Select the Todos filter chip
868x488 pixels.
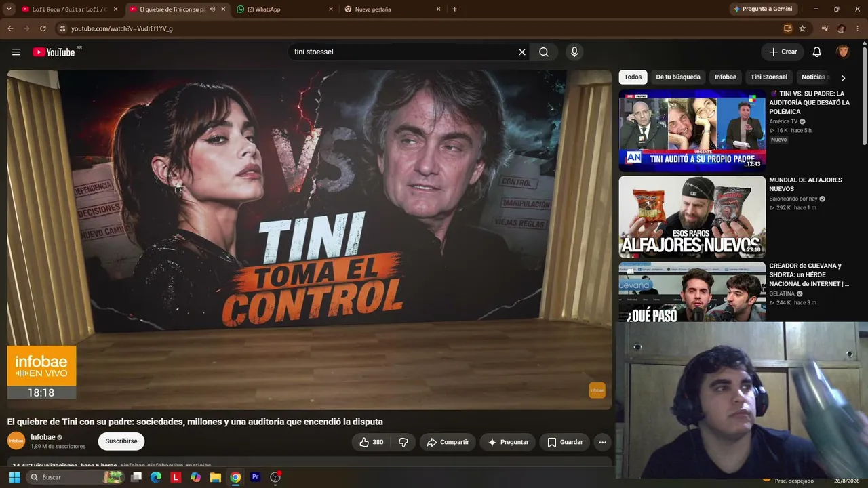(x=633, y=77)
